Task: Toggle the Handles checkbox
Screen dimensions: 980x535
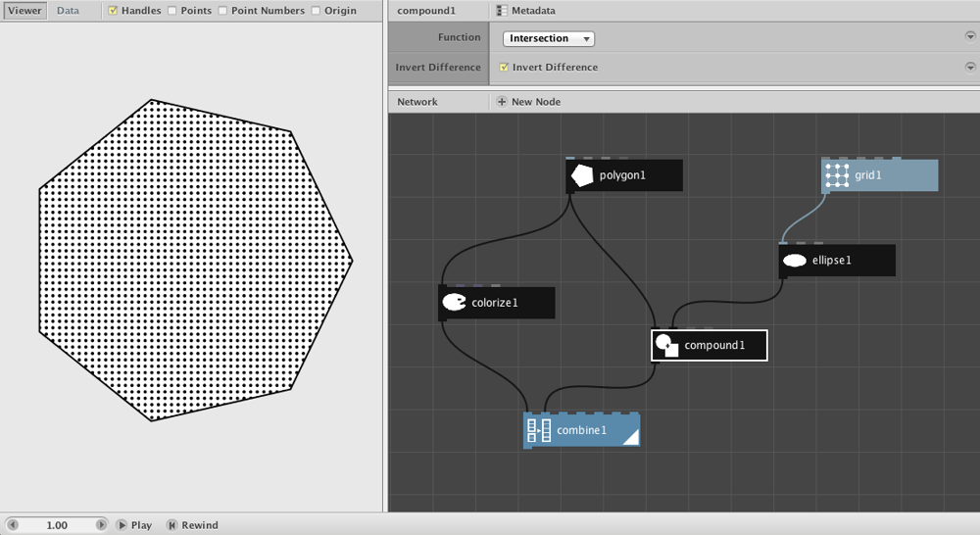Action: coord(113,11)
